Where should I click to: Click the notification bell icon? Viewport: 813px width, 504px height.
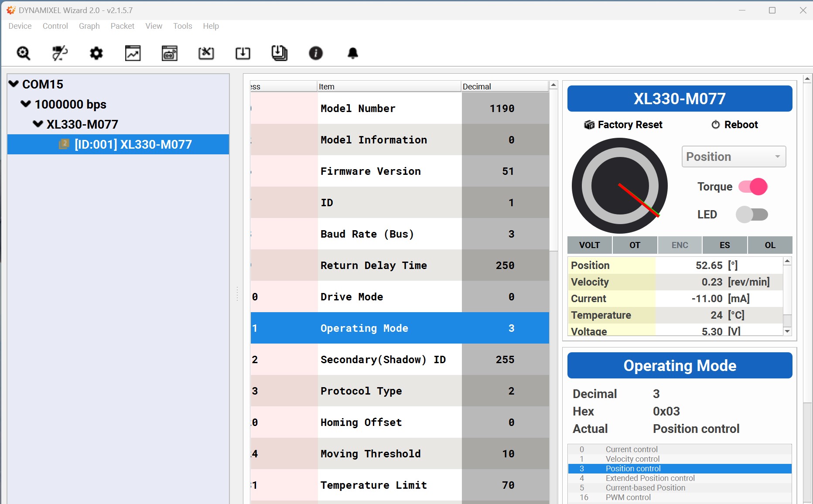click(353, 53)
